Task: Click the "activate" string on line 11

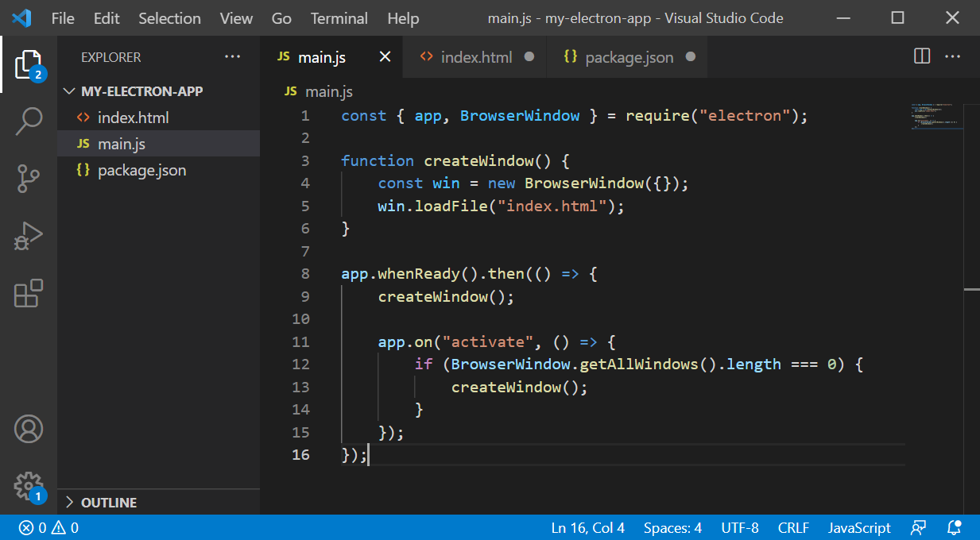Action: (x=488, y=342)
